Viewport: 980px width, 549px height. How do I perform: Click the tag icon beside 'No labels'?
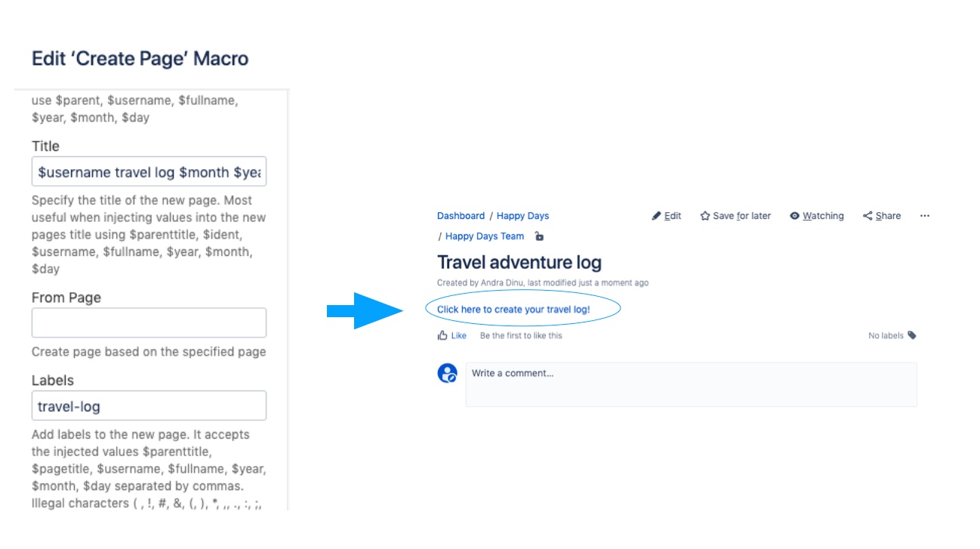912,335
